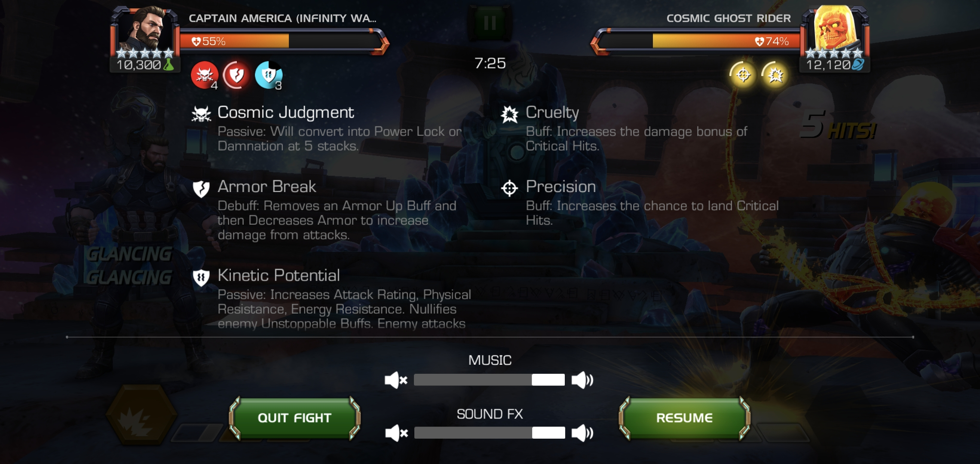Mute music with the muted speaker icon
980x464 pixels.
click(x=396, y=380)
